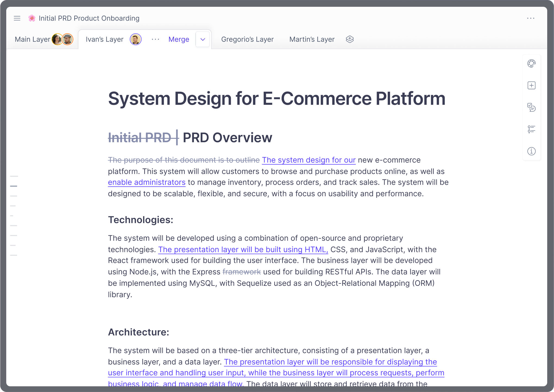Viewport: 554px width, 392px height.
Task: Open Ivan's Layer options ellipsis
Action: pos(155,39)
